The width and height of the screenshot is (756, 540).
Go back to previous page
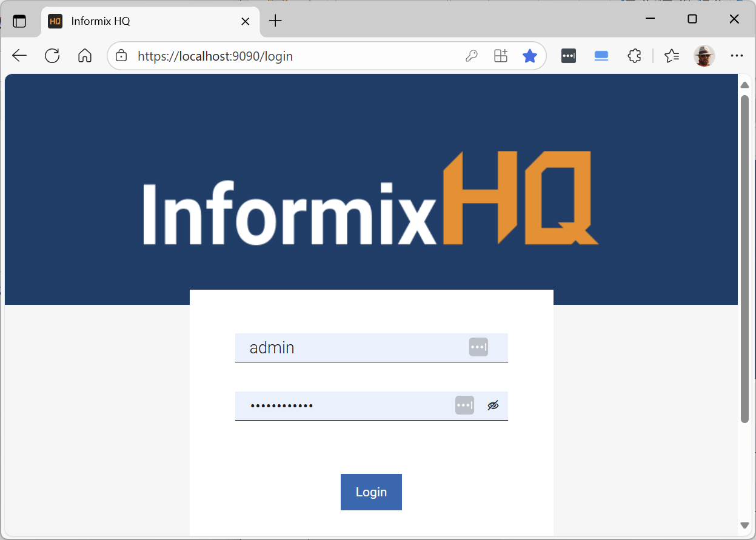(x=19, y=56)
